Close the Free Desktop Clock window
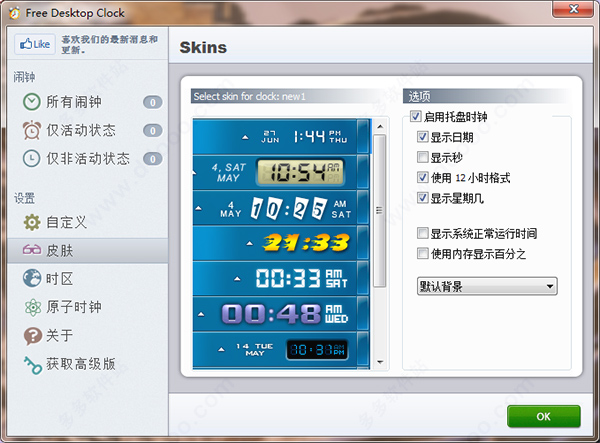The image size is (600, 443). click(573, 9)
